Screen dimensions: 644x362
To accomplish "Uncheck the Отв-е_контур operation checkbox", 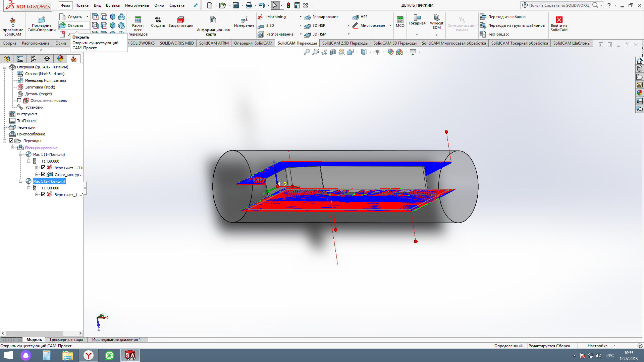I will coord(43,174).
